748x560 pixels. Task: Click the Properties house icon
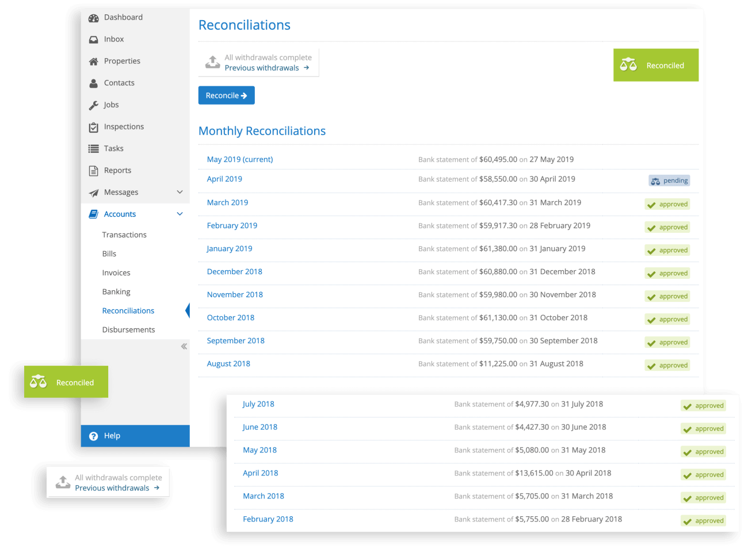pos(93,62)
